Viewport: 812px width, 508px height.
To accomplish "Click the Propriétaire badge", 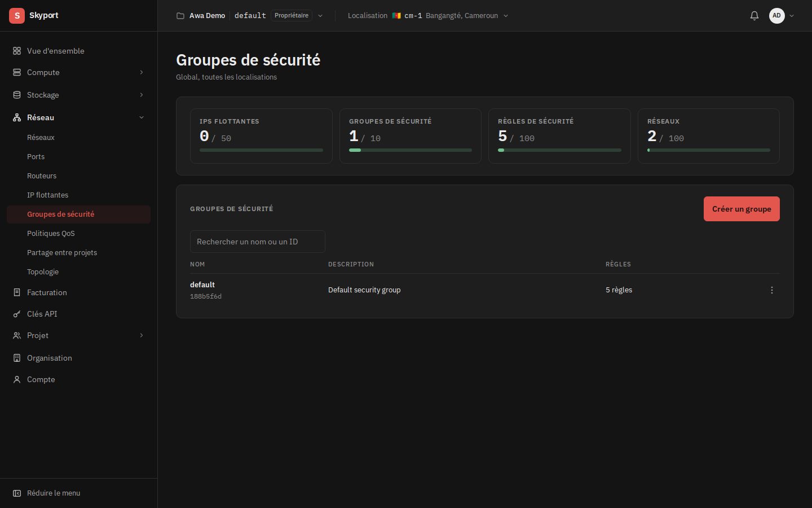I will point(292,16).
